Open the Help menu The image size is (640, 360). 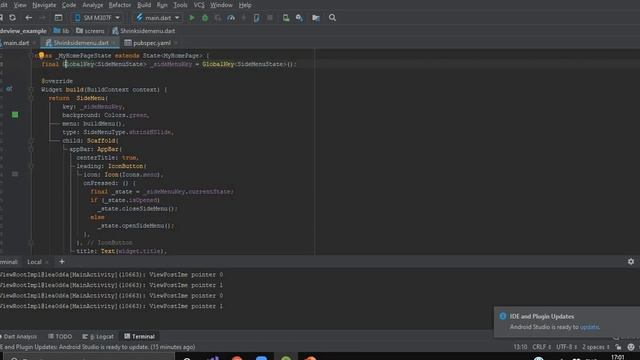(244, 5)
